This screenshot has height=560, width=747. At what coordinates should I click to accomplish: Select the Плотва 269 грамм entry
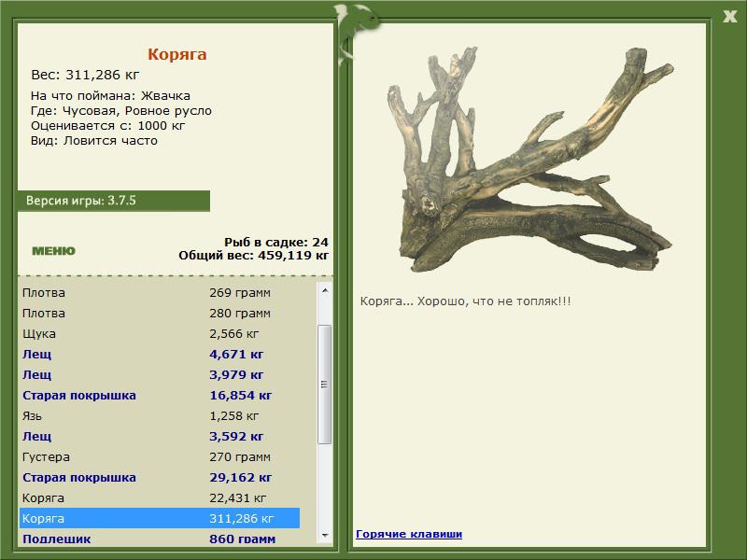tap(160, 292)
